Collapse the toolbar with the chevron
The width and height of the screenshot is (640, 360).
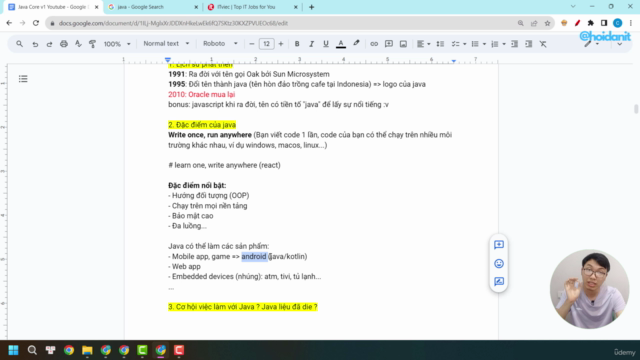coord(620,44)
